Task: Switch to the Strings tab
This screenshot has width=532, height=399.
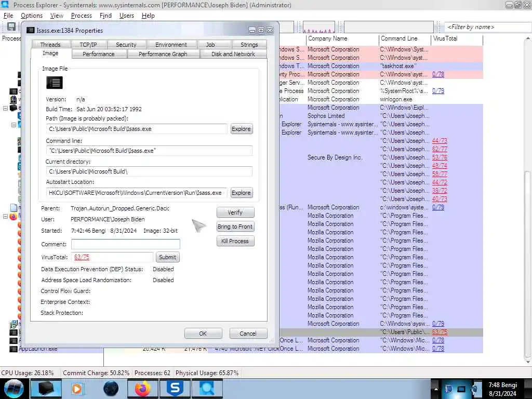Action: [x=249, y=45]
